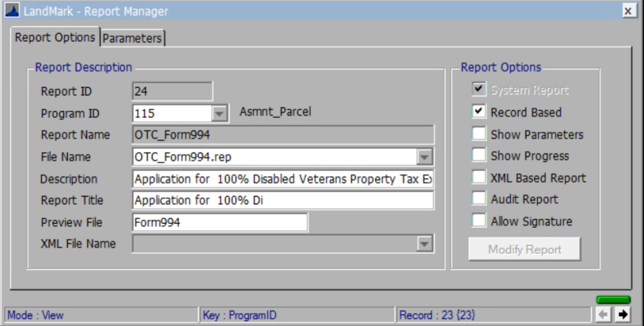Open the XML File Name dropdown
644x326 pixels.
click(x=424, y=244)
